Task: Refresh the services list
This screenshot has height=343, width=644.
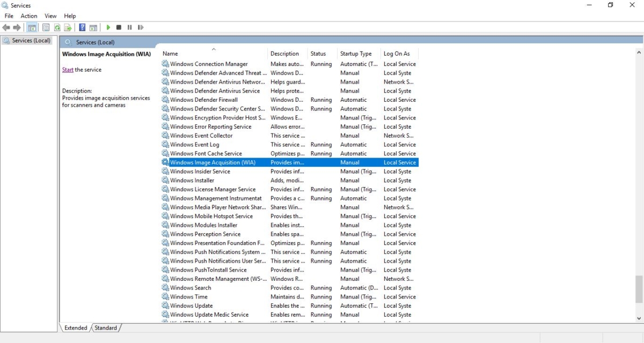Action: 57,27
